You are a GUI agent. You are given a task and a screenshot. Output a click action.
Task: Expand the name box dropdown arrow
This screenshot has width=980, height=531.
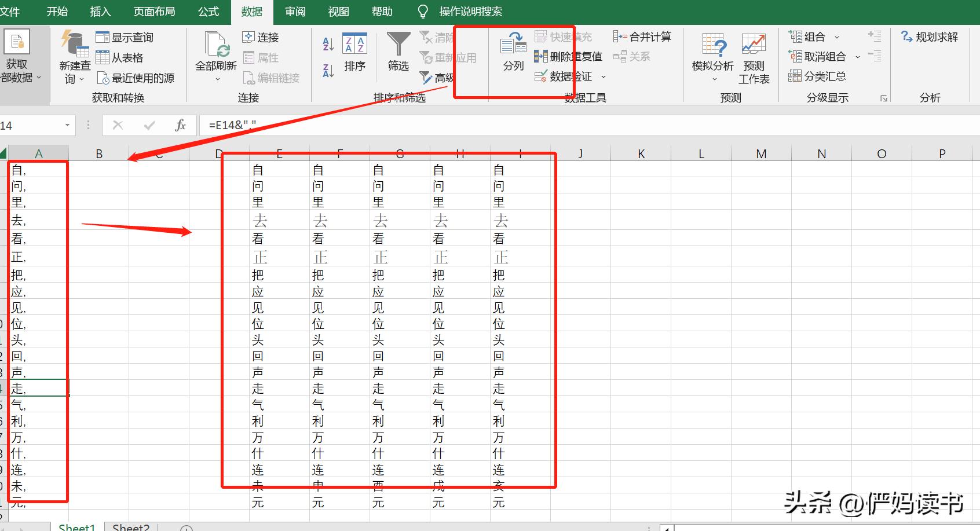[67, 125]
